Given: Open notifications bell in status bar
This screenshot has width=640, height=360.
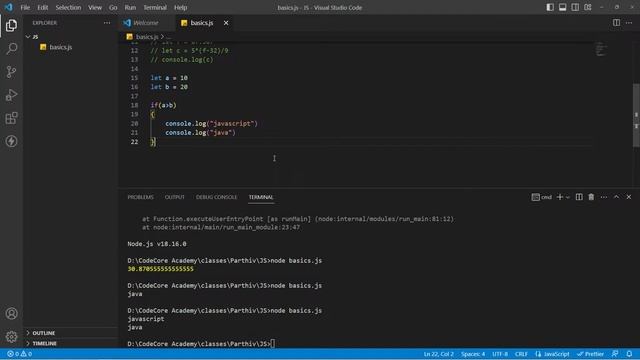Looking at the screenshot, I should click(629, 354).
